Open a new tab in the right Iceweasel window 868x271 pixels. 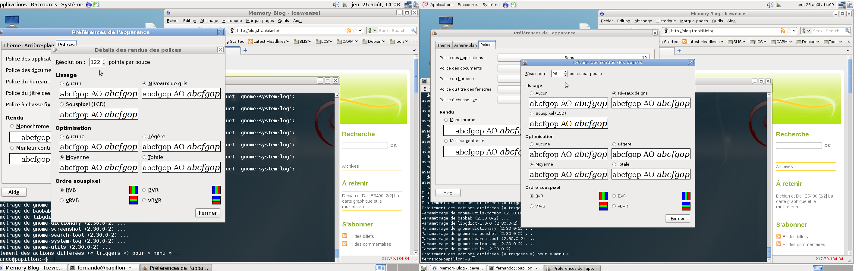point(679,51)
